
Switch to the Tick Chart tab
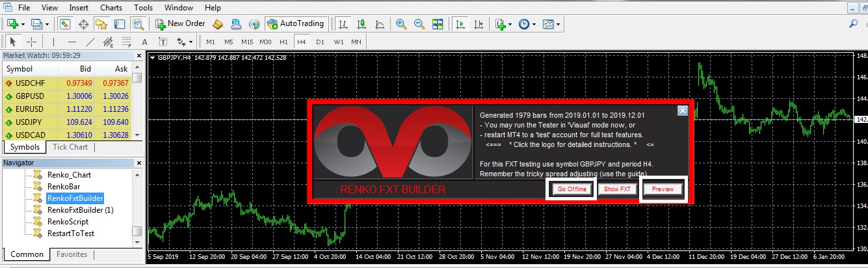(x=70, y=147)
